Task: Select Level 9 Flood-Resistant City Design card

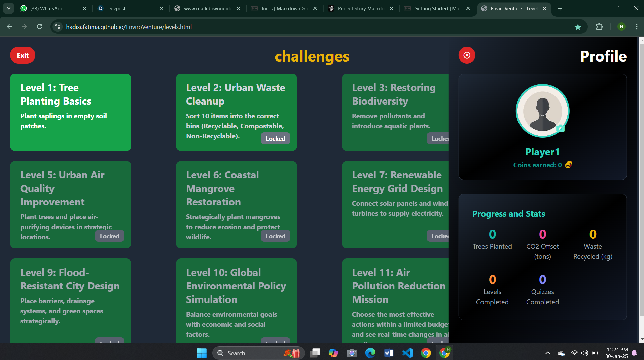Action: [71, 301]
